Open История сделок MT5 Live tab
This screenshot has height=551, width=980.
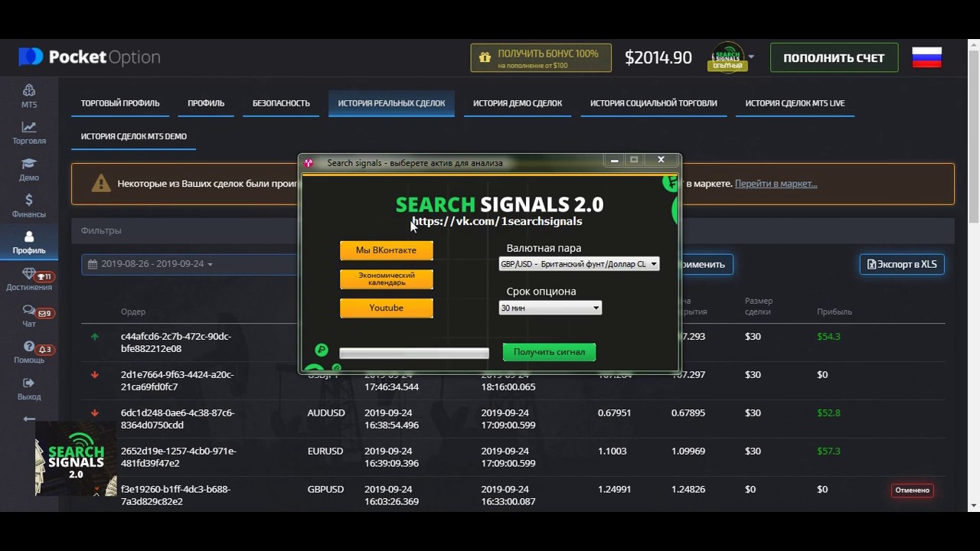tap(795, 103)
